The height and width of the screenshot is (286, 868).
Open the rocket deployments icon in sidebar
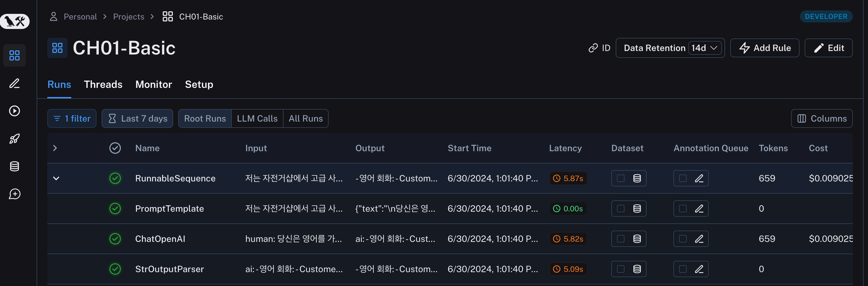(x=15, y=139)
